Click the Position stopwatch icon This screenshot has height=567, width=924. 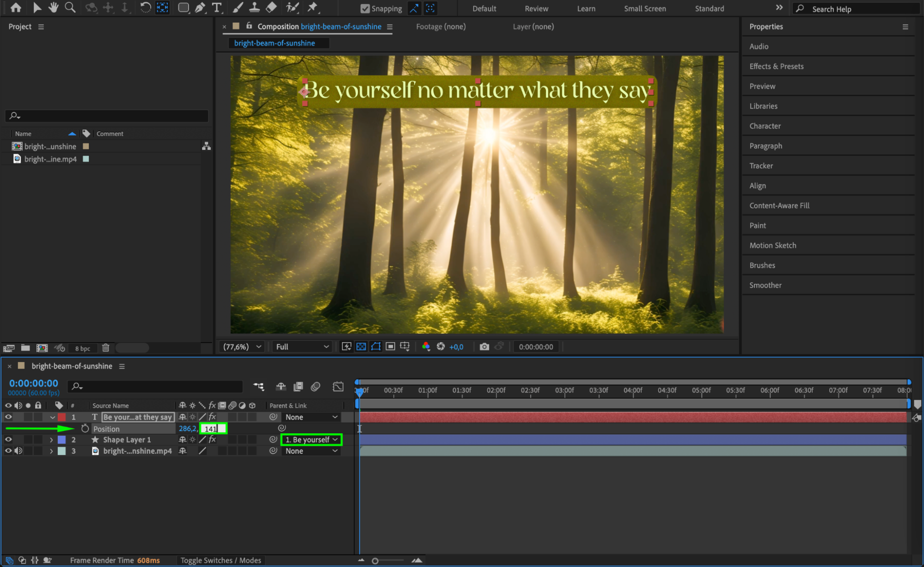[85, 429]
